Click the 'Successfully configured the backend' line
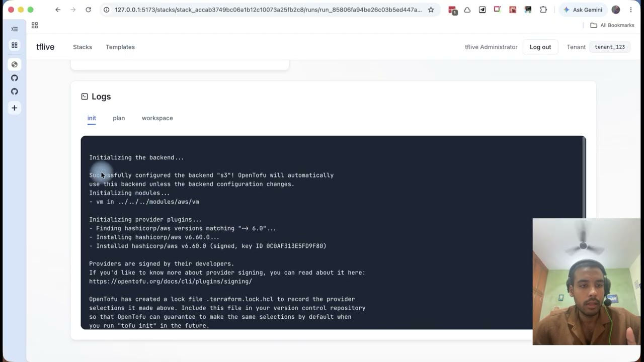This screenshot has width=644, height=362. [211, 175]
